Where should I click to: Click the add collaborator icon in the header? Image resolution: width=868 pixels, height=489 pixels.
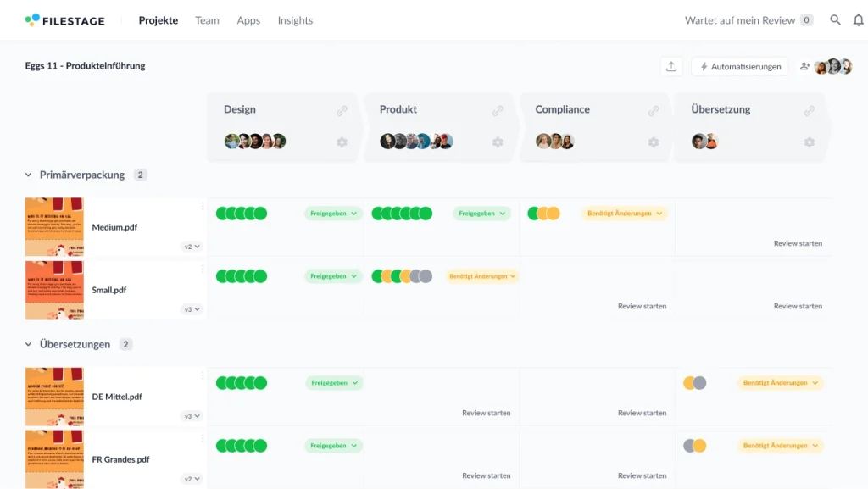tap(805, 65)
